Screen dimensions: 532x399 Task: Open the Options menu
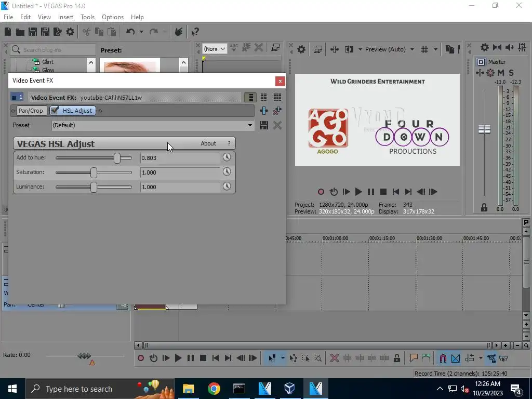pyautogui.click(x=113, y=17)
